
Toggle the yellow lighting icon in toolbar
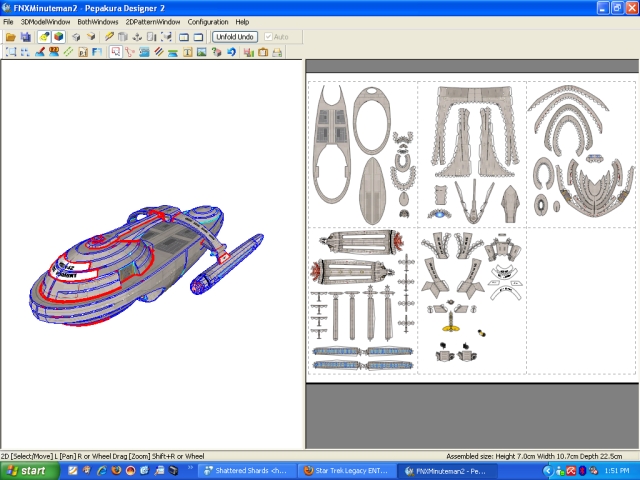[x=44, y=37]
